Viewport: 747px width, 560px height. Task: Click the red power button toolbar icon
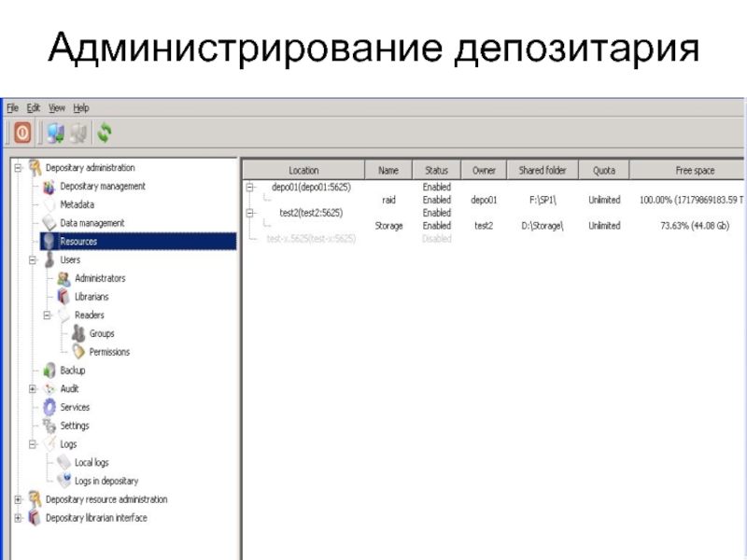coord(22,133)
